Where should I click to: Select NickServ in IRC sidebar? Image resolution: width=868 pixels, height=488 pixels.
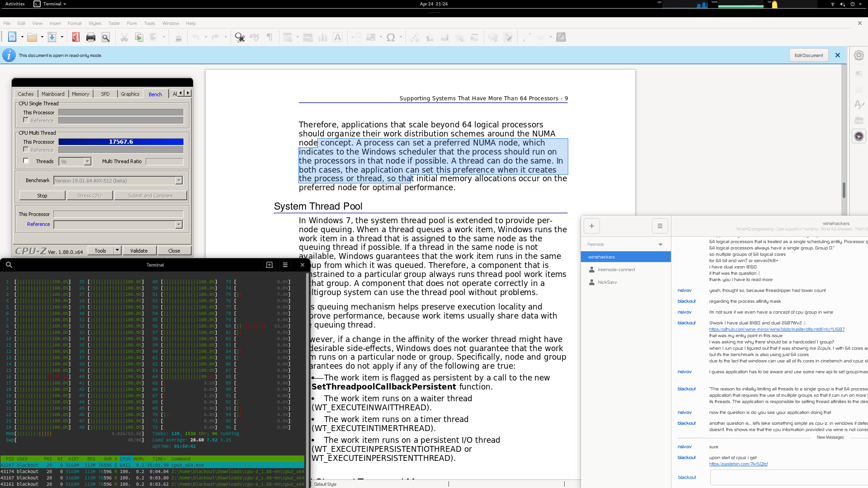click(x=626, y=282)
